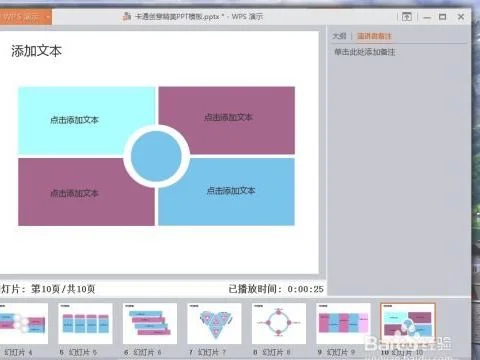
Task: Click the notes field 单击此处添加备注
Action: [x=365, y=52]
